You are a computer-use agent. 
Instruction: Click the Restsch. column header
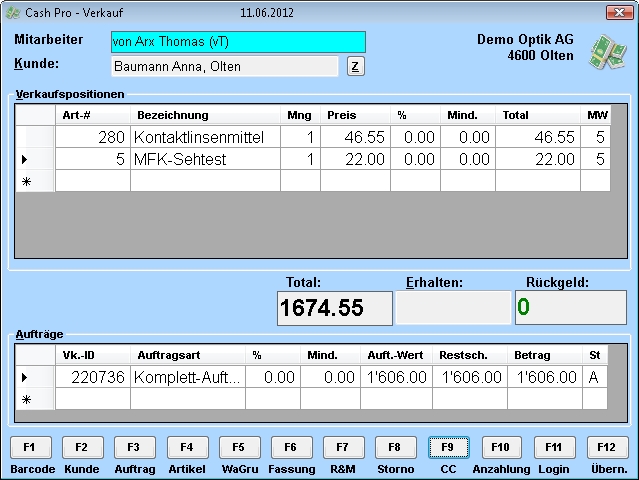[x=470, y=355]
